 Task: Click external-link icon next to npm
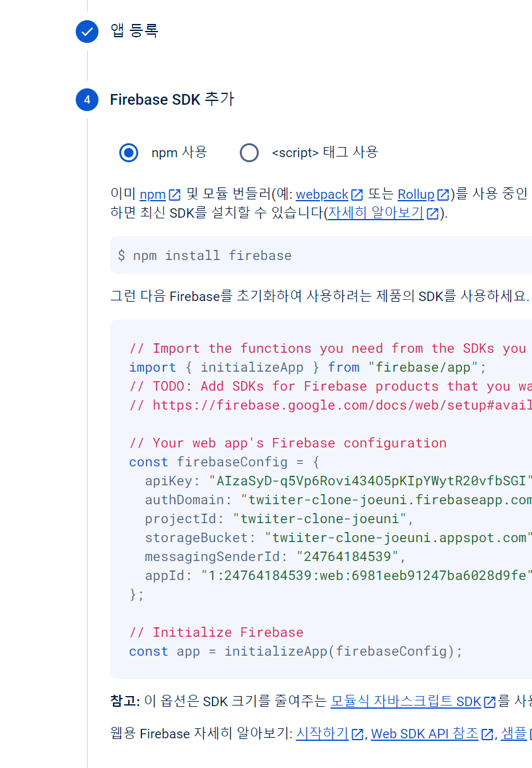(175, 194)
